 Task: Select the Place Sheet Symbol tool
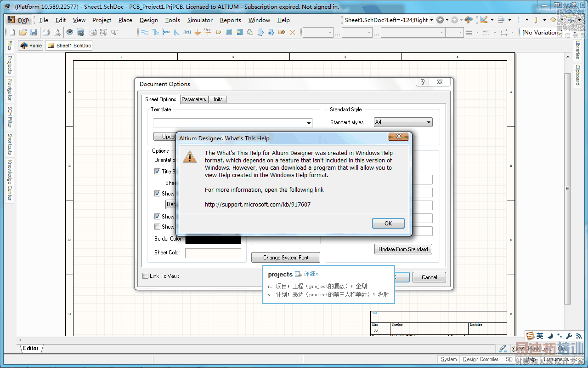click(x=229, y=32)
